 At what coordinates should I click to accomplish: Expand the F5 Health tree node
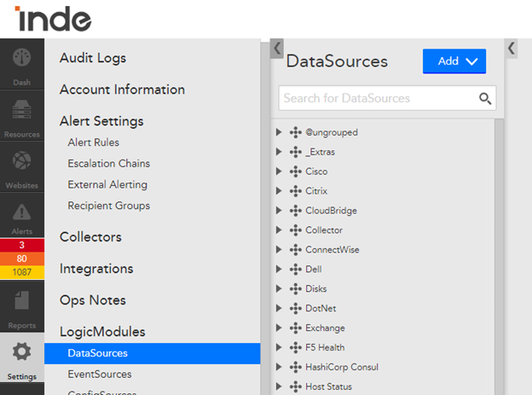pyautogui.click(x=279, y=347)
